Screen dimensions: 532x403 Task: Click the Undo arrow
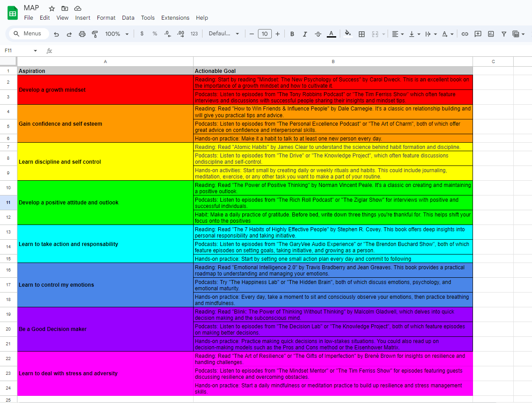(x=56, y=34)
